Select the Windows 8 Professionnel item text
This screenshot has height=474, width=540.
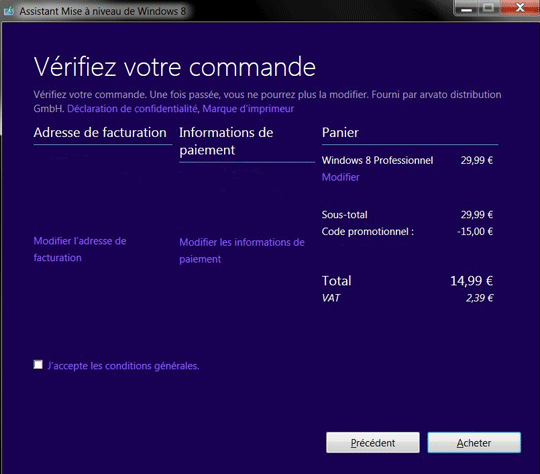tap(377, 160)
